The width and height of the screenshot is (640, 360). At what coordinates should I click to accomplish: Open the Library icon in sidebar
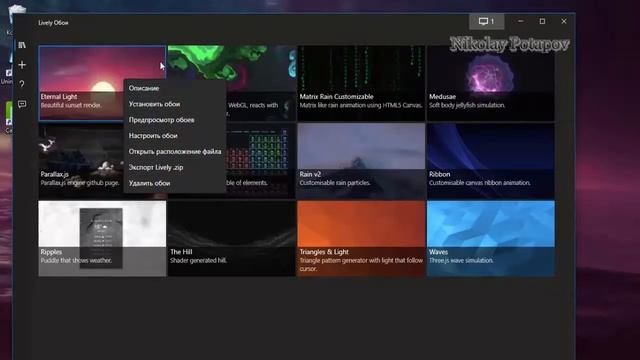(x=22, y=45)
